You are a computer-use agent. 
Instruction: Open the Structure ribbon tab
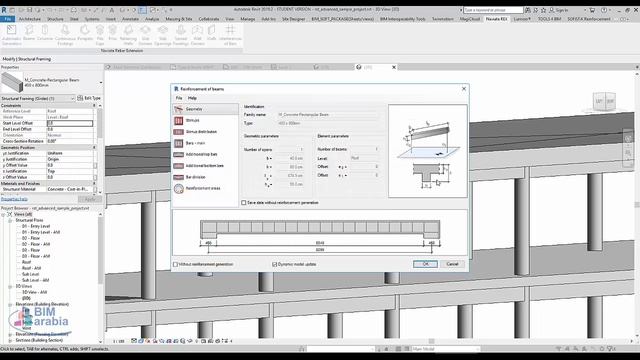pyautogui.click(x=55, y=19)
